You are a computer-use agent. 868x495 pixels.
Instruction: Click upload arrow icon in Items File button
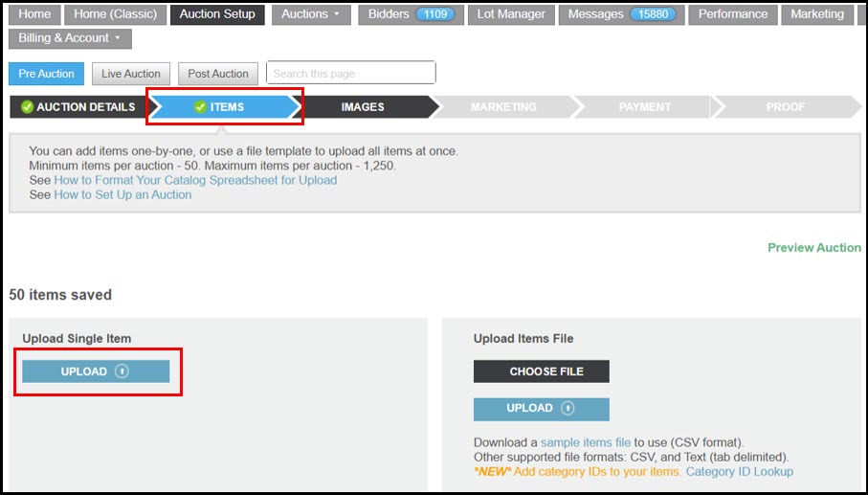point(568,409)
